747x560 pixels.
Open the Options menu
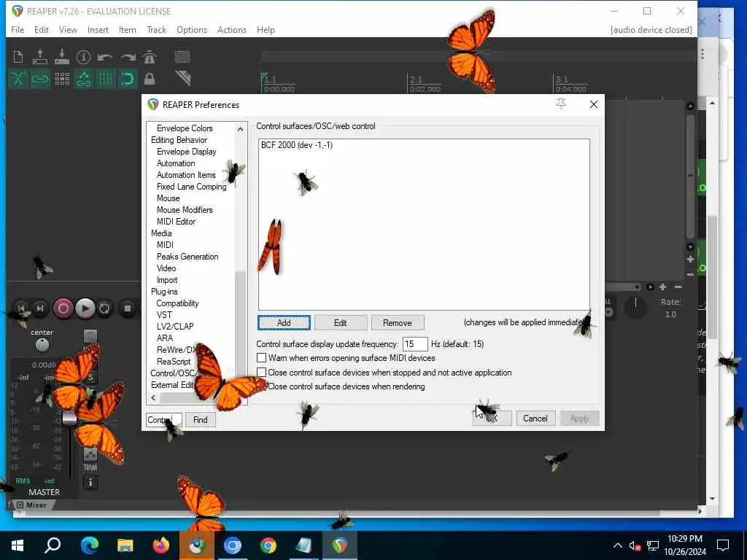point(192,29)
